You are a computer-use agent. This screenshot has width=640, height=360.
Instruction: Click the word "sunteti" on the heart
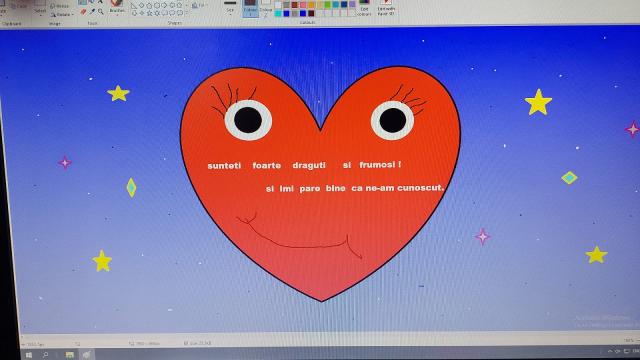pos(224,166)
